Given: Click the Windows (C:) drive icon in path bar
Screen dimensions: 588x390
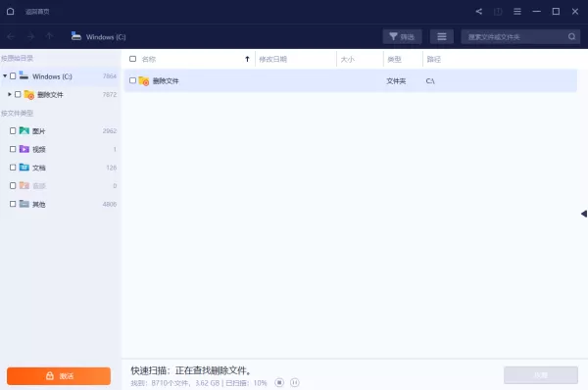Looking at the screenshot, I should click(x=76, y=36).
